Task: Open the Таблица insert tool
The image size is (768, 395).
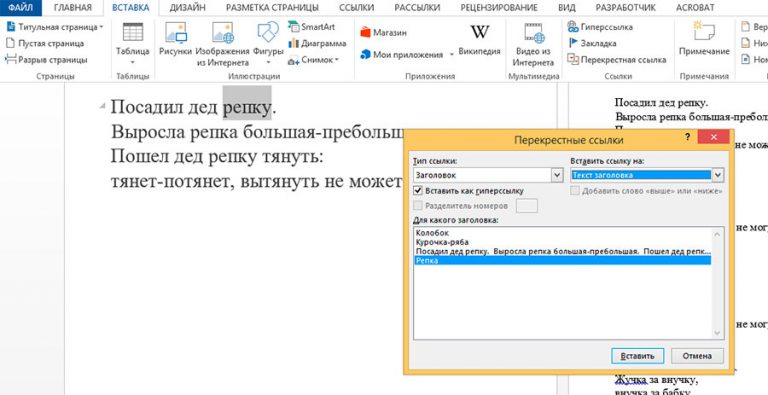Action: coord(133,44)
